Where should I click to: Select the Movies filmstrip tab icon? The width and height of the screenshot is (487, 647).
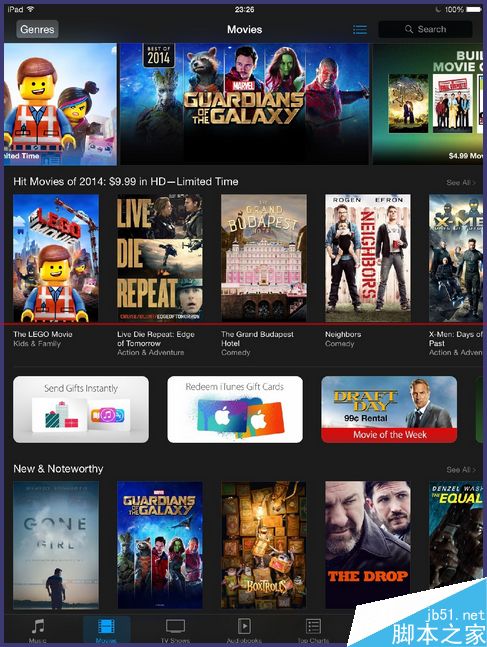[x=106, y=627]
